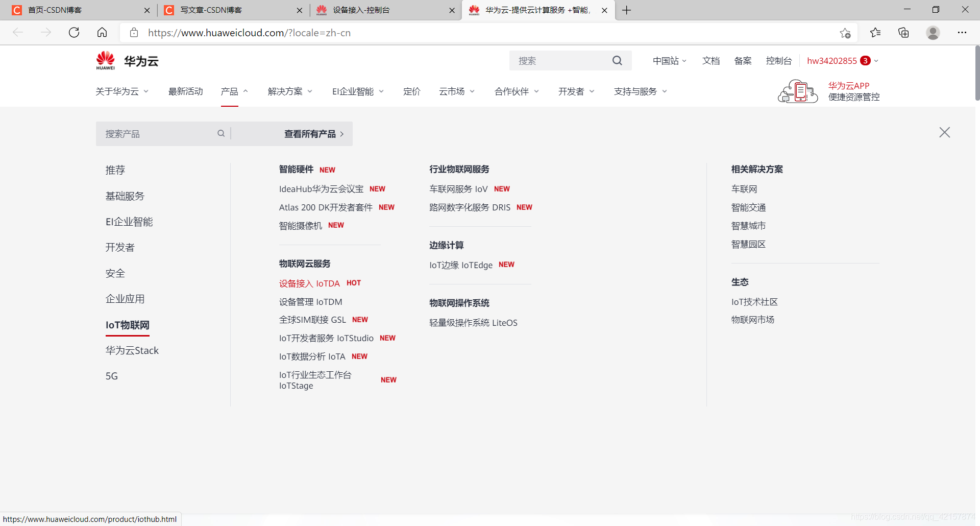Image resolution: width=980 pixels, height=526 pixels.
Task: Open 定价 page
Action: pos(412,91)
